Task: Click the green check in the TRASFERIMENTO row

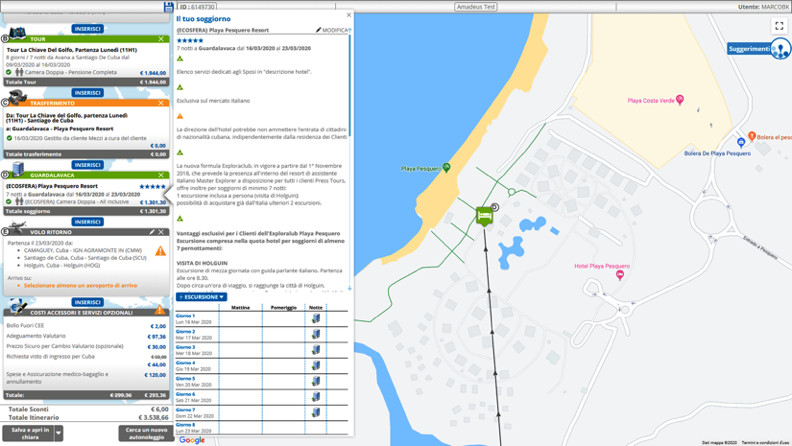Action: [x=9, y=138]
